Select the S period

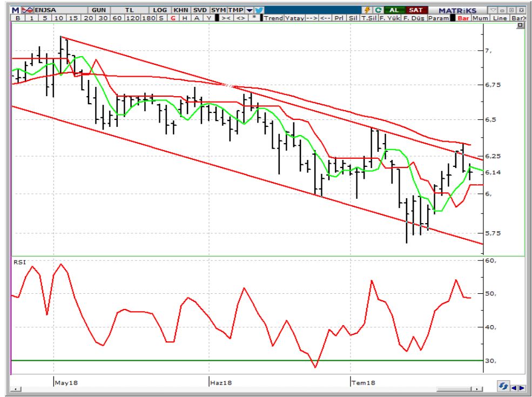(x=161, y=18)
